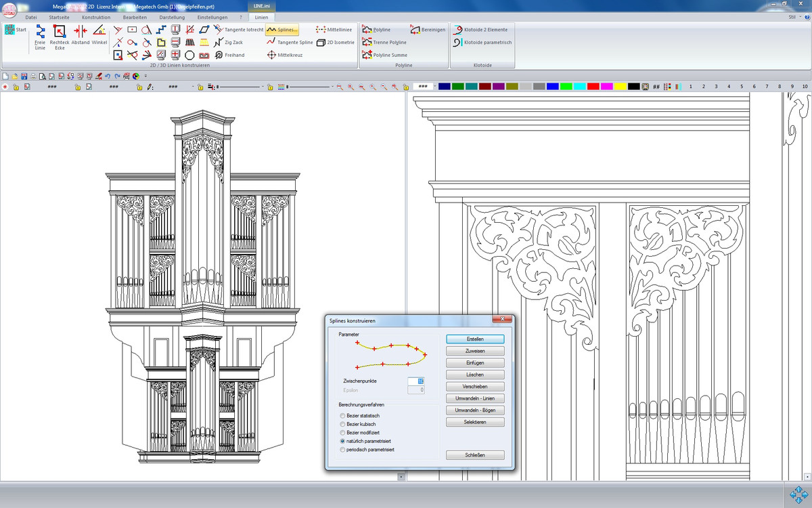The width and height of the screenshot is (812, 508).
Task: Click the Rechteck Ecke tool icon
Action: coord(60,37)
